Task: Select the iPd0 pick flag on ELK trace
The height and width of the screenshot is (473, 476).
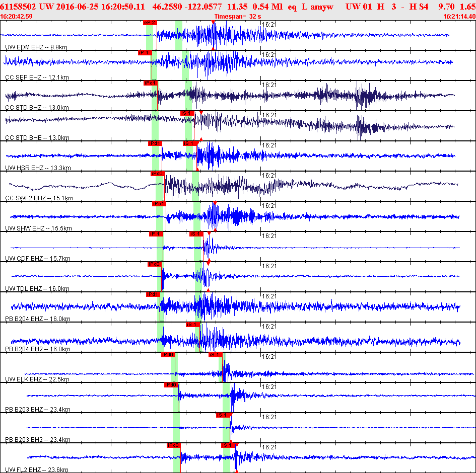Action: coord(168,355)
